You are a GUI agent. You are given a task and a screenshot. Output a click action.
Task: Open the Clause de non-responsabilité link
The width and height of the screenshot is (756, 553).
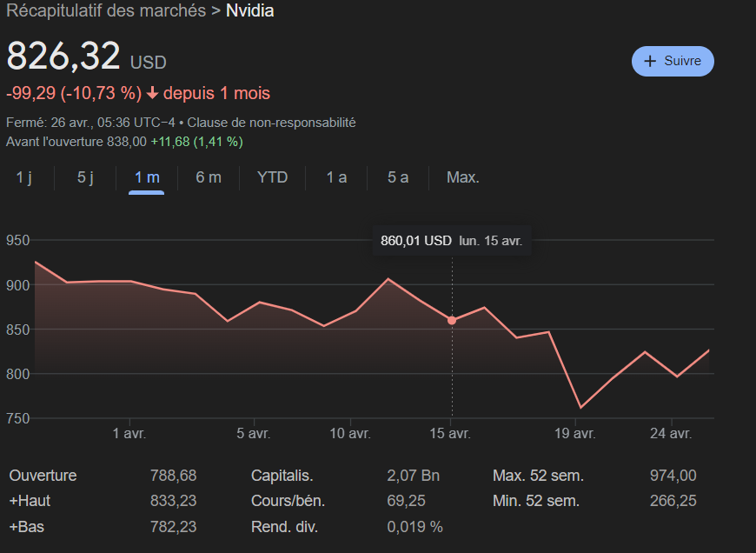271,123
